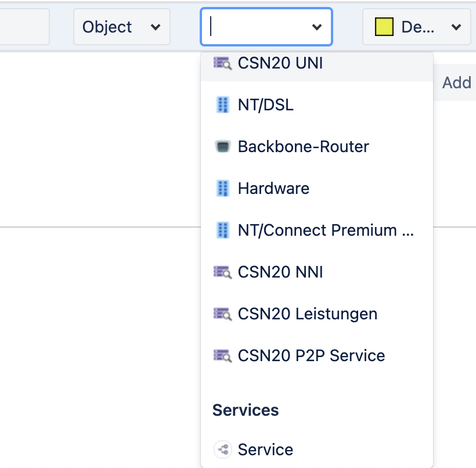Viewport: 476px width, 468px height.
Task: Pick CSN20 Leistungen in the dropdown
Action: pos(317,314)
